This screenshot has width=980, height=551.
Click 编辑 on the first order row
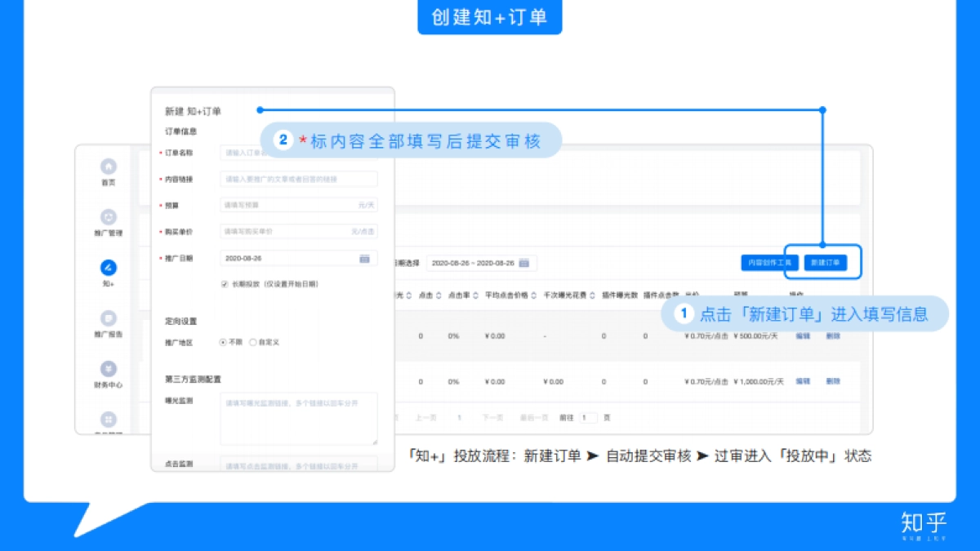click(801, 335)
